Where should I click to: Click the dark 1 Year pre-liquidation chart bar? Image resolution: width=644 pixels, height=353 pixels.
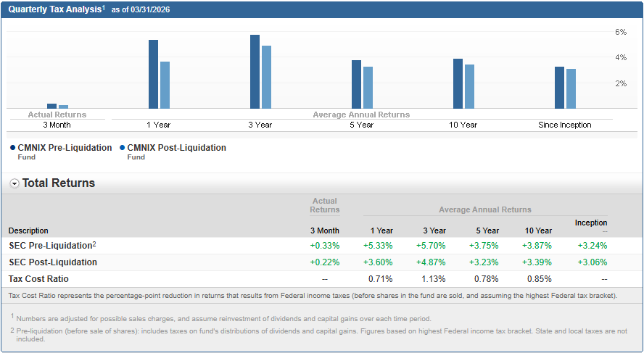click(x=153, y=74)
